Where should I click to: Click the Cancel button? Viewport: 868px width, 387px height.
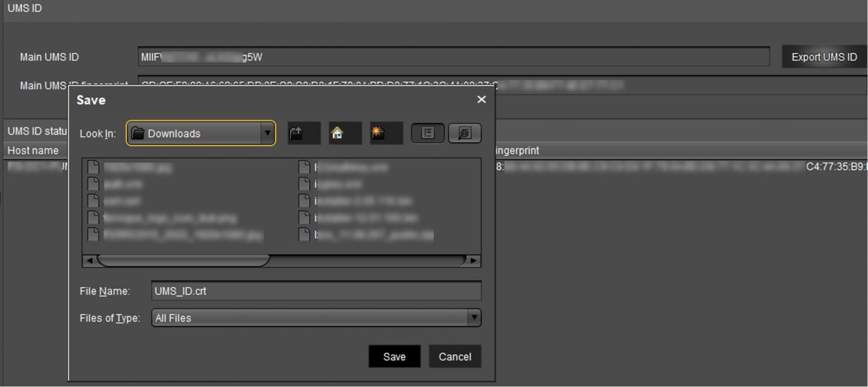454,356
